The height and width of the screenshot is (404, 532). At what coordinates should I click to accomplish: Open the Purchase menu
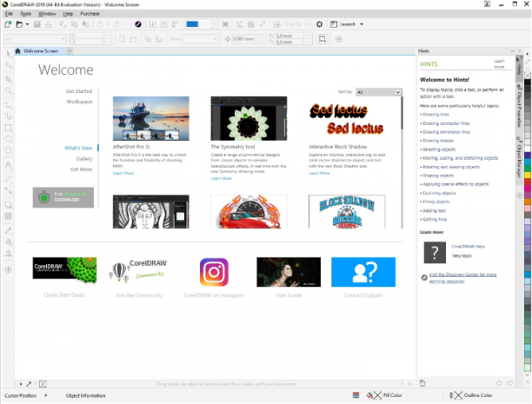[90, 14]
